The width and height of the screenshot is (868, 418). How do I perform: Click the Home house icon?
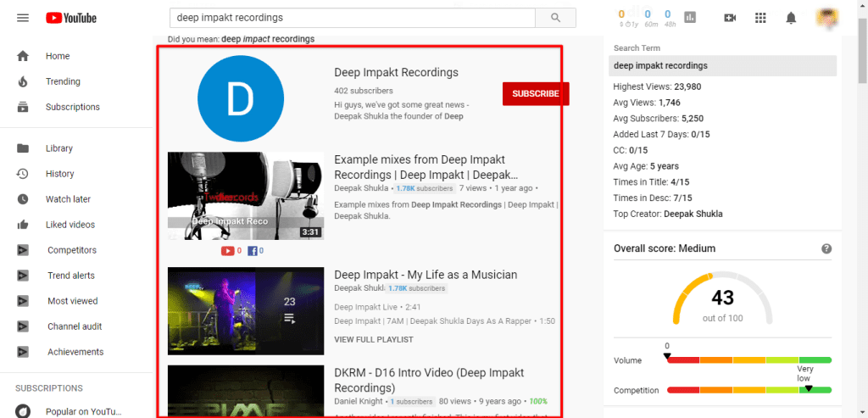click(23, 56)
